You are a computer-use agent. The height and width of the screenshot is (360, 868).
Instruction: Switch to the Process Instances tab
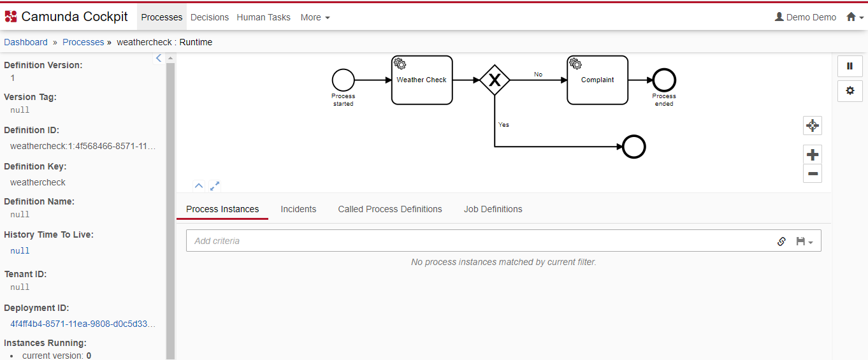coord(222,209)
